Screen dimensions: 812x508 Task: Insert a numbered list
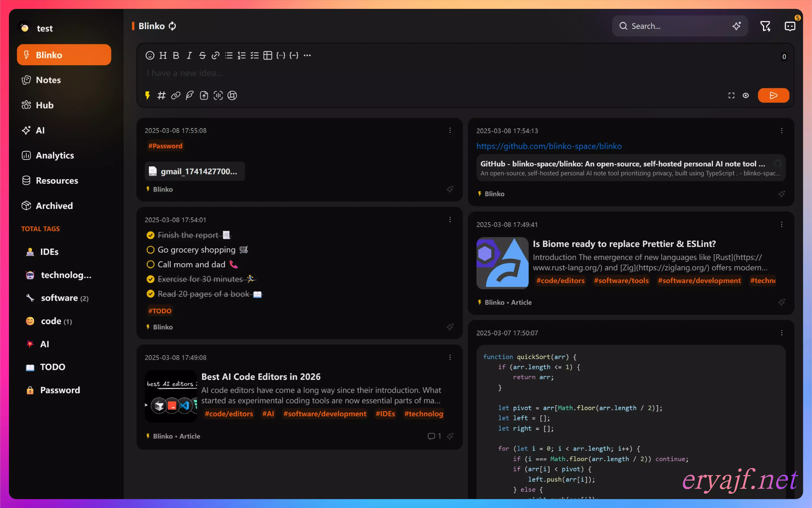[x=241, y=55]
